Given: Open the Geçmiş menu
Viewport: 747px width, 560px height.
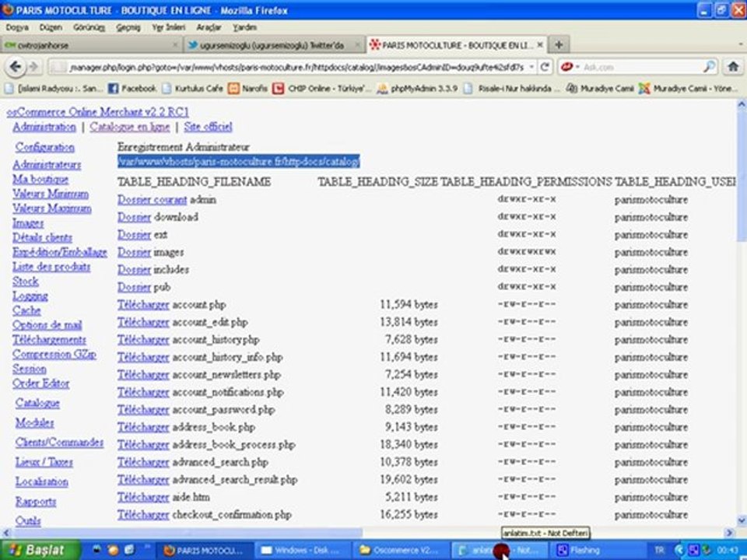Looking at the screenshot, I should 128,28.
